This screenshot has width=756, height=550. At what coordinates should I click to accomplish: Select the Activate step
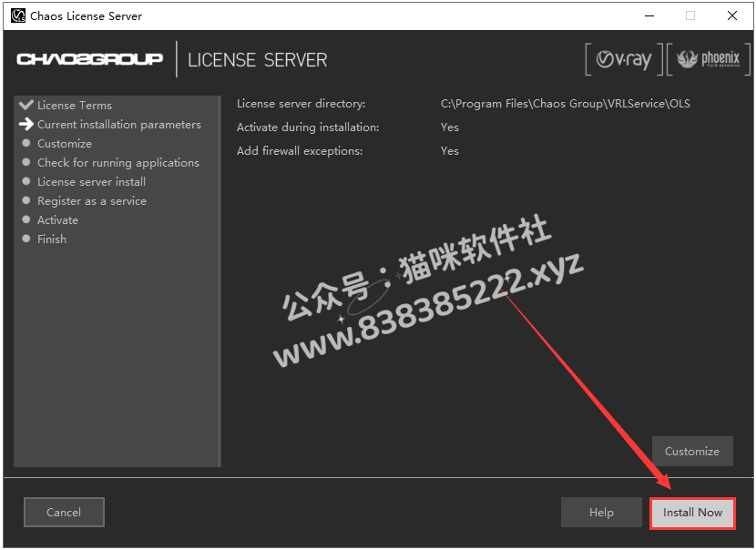[58, 220]
